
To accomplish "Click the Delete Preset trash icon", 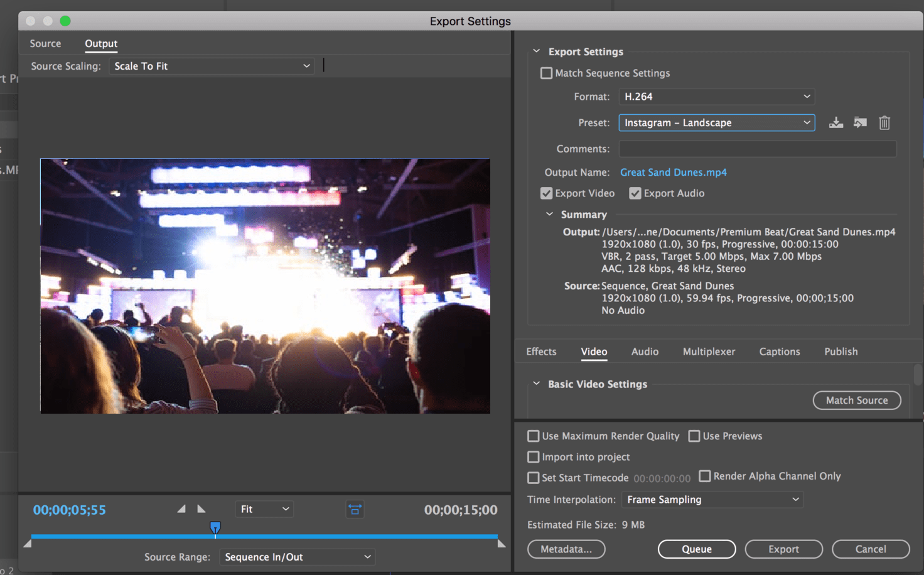I will pyautogui.click(x=884, y=123).
